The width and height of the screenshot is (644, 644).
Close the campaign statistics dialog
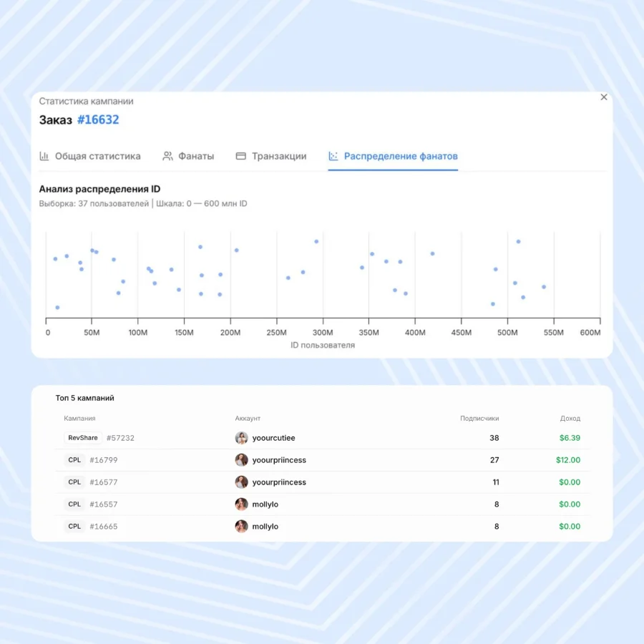(603, 97)
